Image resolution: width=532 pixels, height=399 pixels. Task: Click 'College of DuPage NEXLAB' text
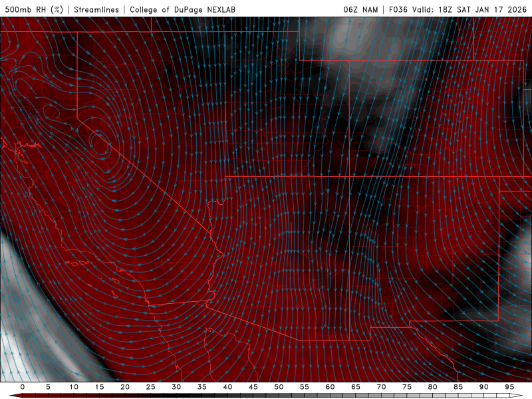182,9
